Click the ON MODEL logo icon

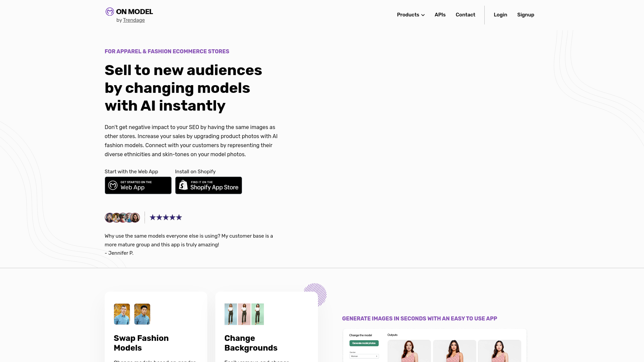click(109, 11)
